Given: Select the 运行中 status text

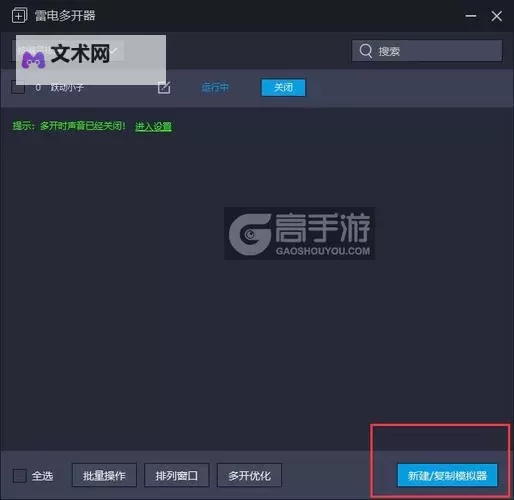Looking at the screenshot, I should pyautogui.click(x=215, y=88).
